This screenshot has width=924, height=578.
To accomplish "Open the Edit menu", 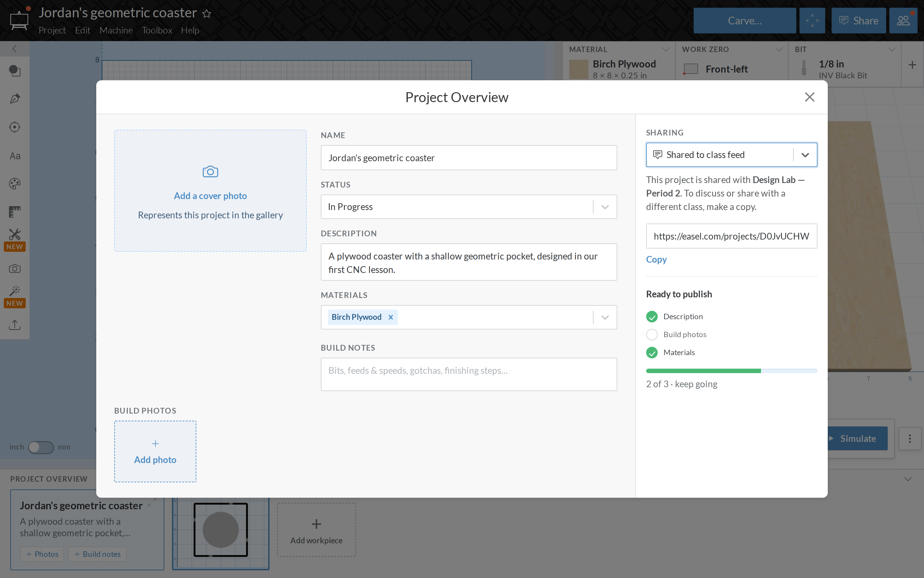I will [x=82, y=30].
